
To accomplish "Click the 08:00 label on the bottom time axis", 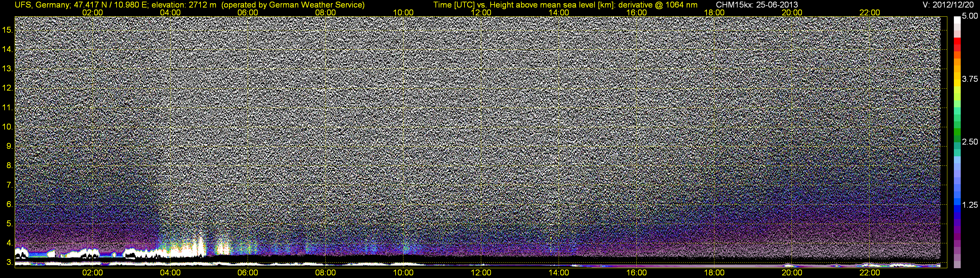I will click(326, 273).
